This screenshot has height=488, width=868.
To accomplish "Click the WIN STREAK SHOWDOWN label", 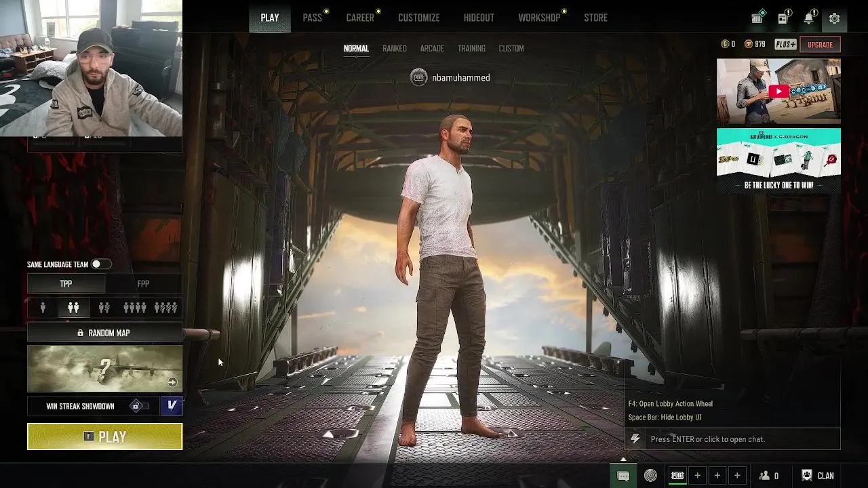I will click(x=80, y=406).
